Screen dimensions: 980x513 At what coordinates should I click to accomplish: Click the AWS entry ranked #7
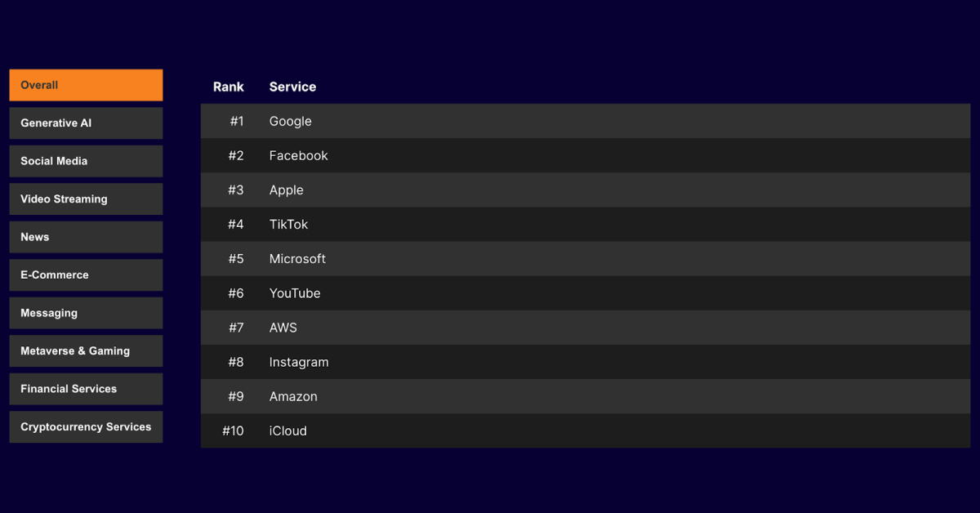[x=283, y=328]
